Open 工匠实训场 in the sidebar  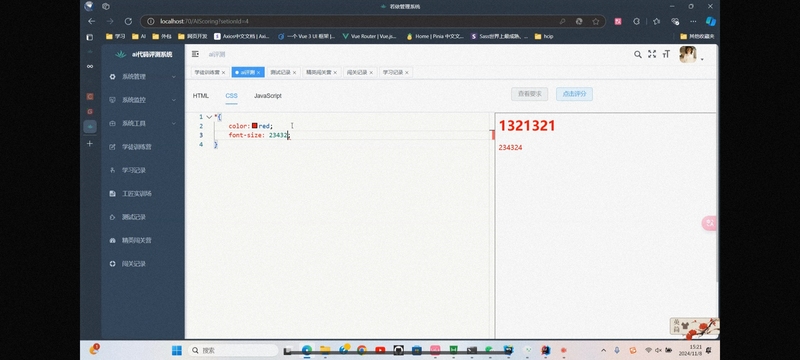143,194
